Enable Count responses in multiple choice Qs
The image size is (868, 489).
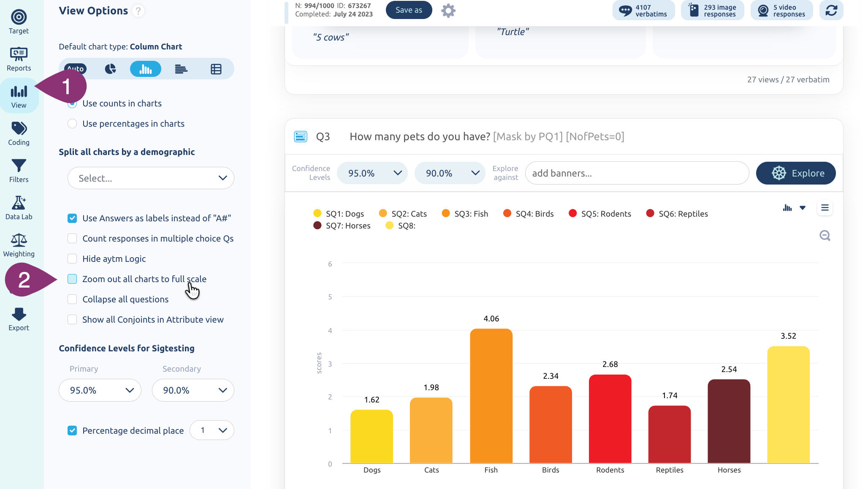point(72,239)
